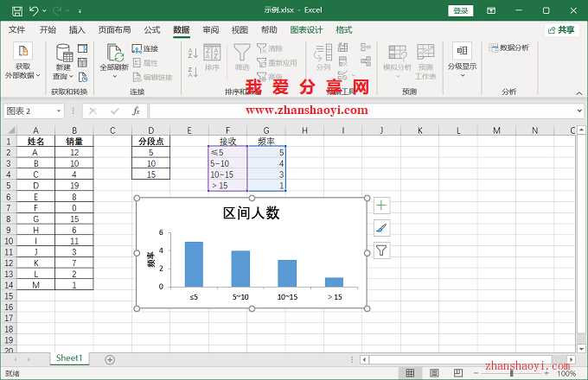Undo the last action
Image resolution: width=588 pixels, height=380 pixels.
pos(34,11)
